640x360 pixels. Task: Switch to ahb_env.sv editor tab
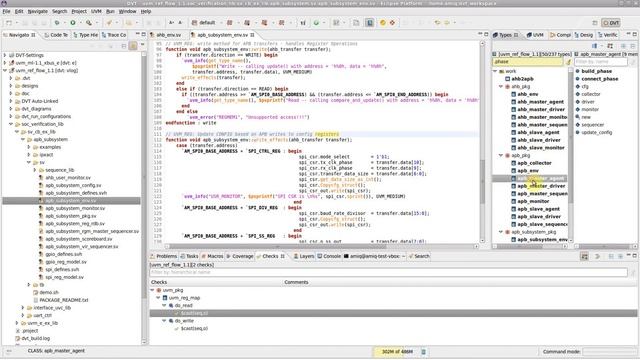[x=165, y=35]
